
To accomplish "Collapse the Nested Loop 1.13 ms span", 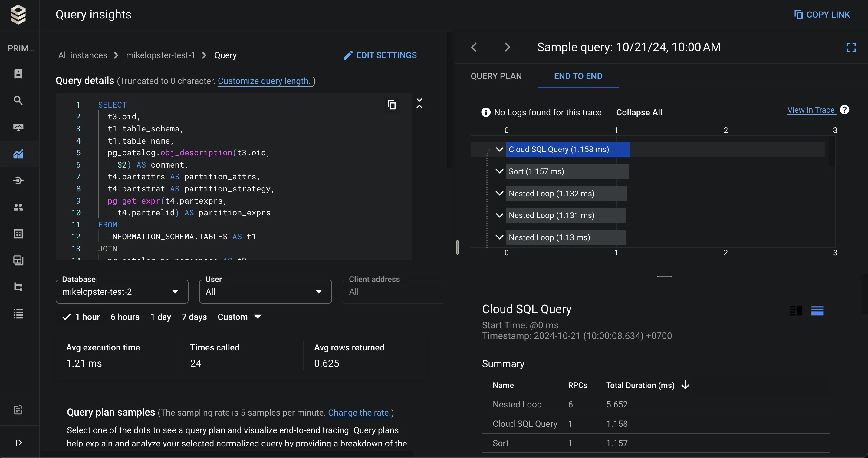I will point(499,237).
